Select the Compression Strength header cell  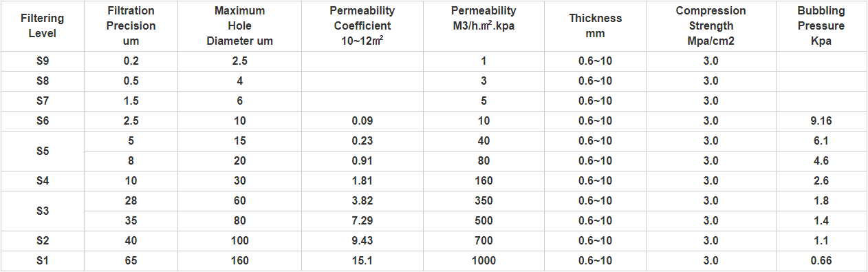(710, 26)
